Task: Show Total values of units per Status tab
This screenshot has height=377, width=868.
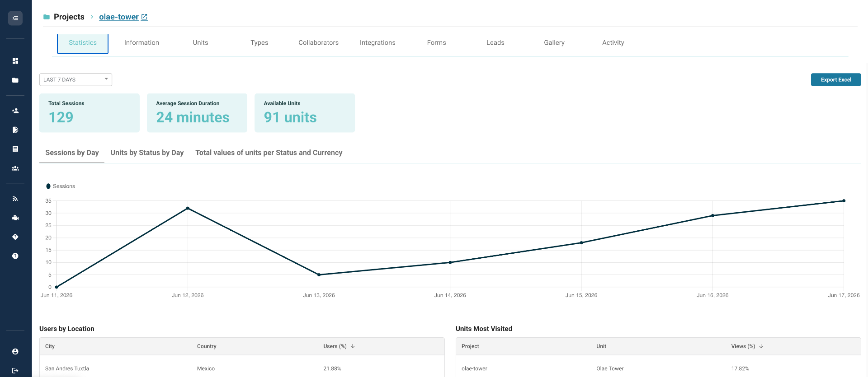Action: coord(269,153)
